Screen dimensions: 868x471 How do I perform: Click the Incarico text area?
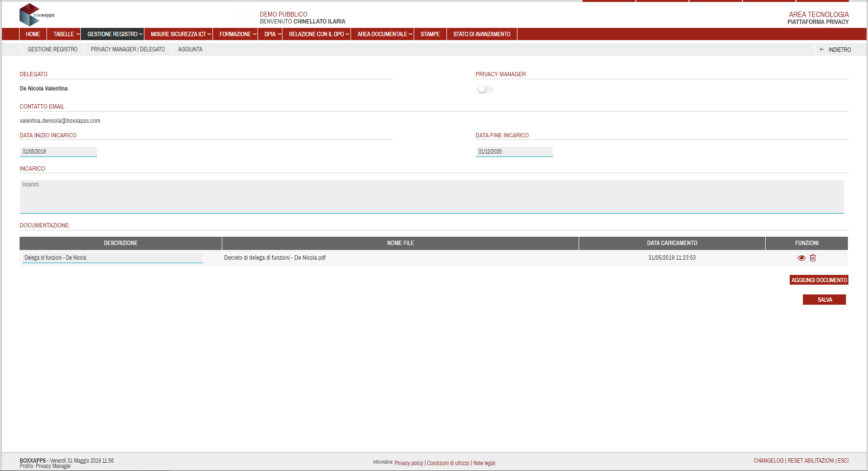tap(432, 197)
